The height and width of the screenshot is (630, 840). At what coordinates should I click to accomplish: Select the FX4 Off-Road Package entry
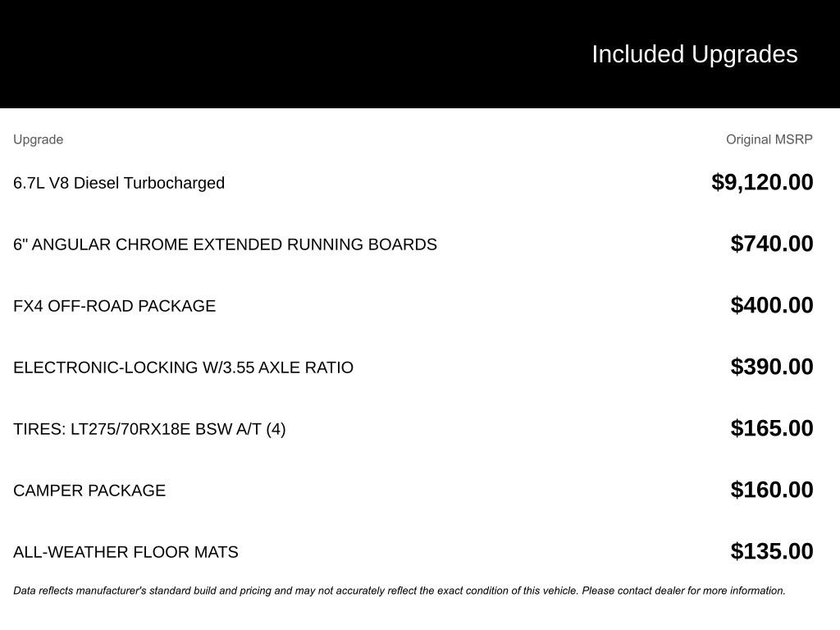(x=115, y=306)
